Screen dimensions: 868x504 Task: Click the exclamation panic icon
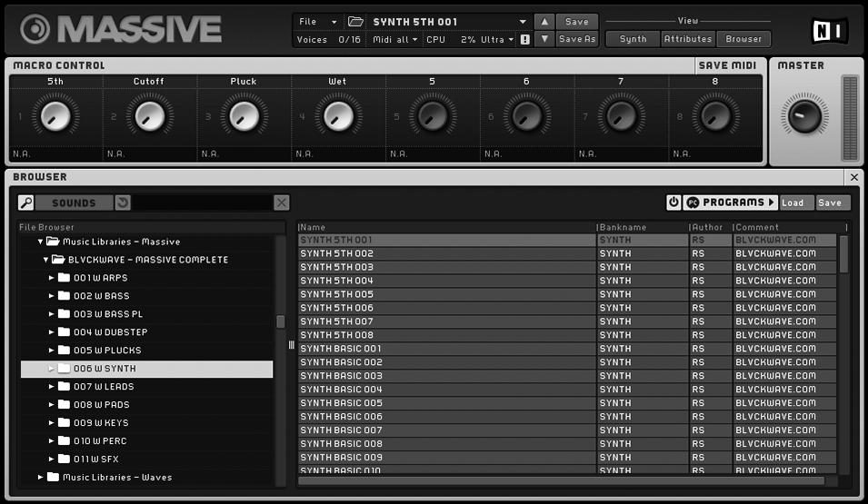coord(524,40)
